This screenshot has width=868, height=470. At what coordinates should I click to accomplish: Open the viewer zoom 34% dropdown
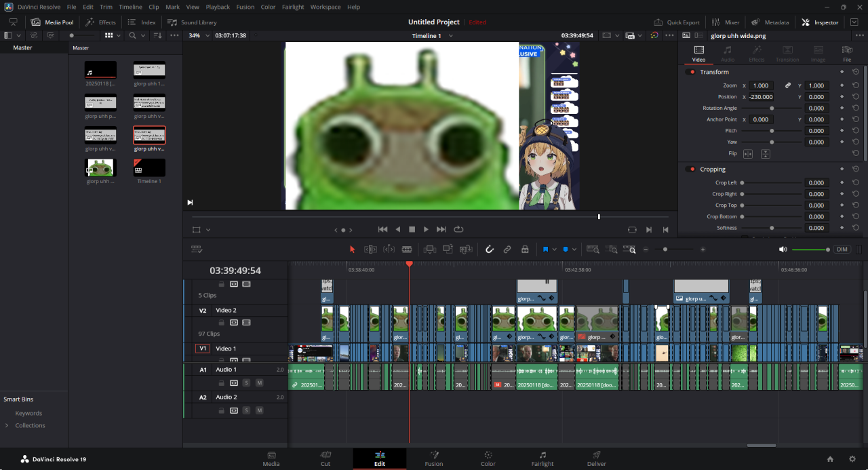199,35
